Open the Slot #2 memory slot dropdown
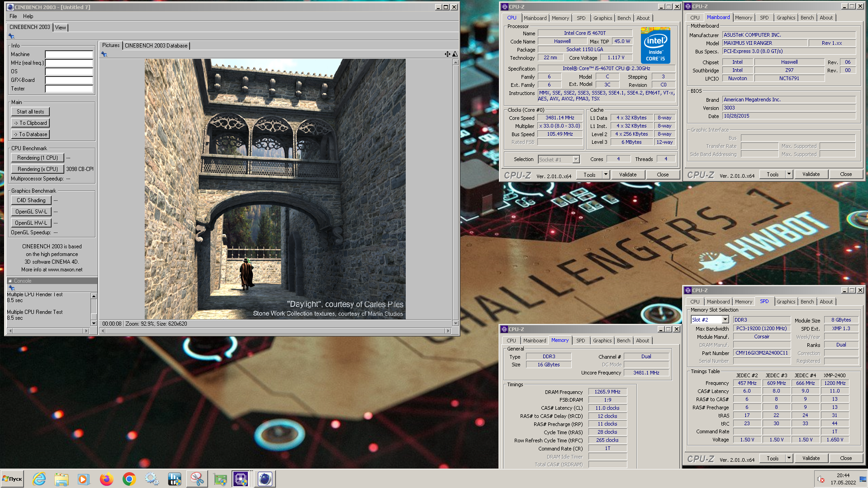Image resolution: width=868 pixels, height=488 pixels. pos(725,320)
